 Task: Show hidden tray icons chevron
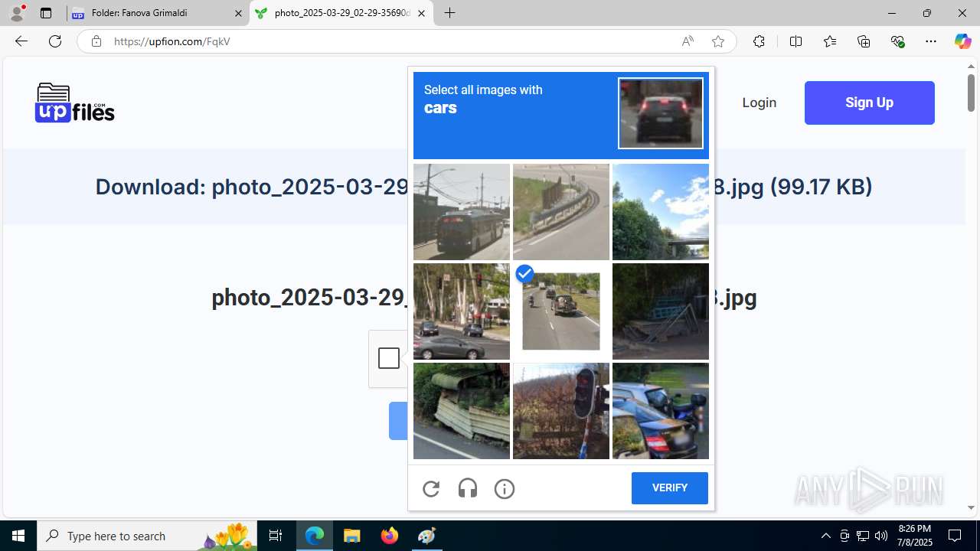[825, 536]
